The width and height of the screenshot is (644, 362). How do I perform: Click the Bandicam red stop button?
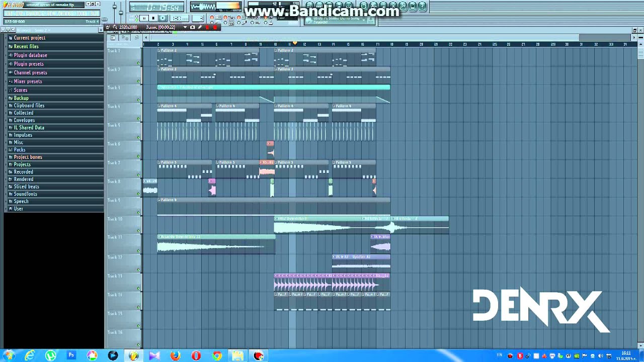[207, 27]
